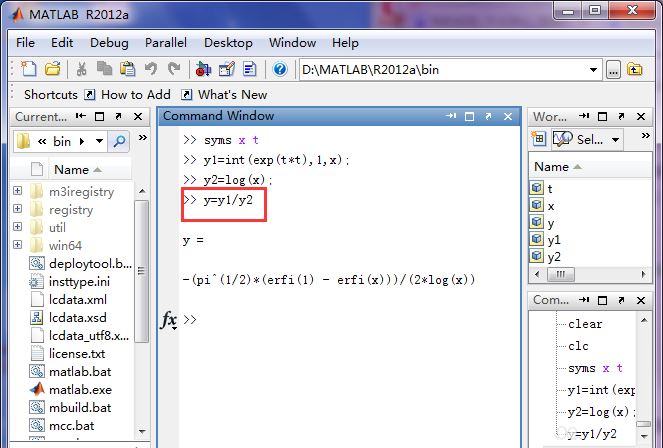Open the What's New shortcut
Image resolution: width=663 pixels, height=448 pixels.
click(x=225, y=95)
